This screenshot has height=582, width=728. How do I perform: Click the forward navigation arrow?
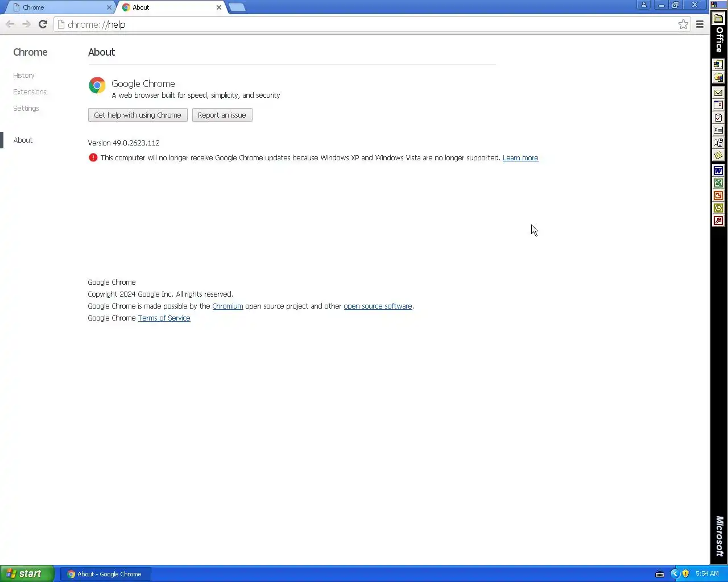click(x=26, y=24)
